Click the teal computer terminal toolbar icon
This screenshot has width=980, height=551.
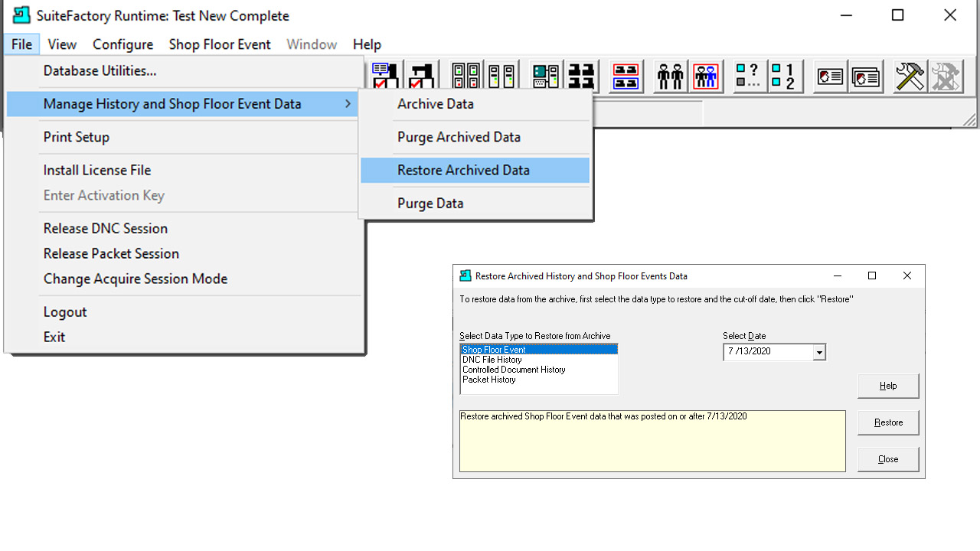click(x=546, y=77)
